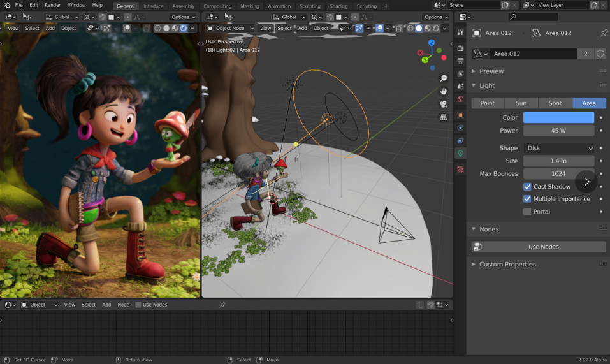
Task: Click the Power field showing 45 W
Action: (x=558, y=131)
